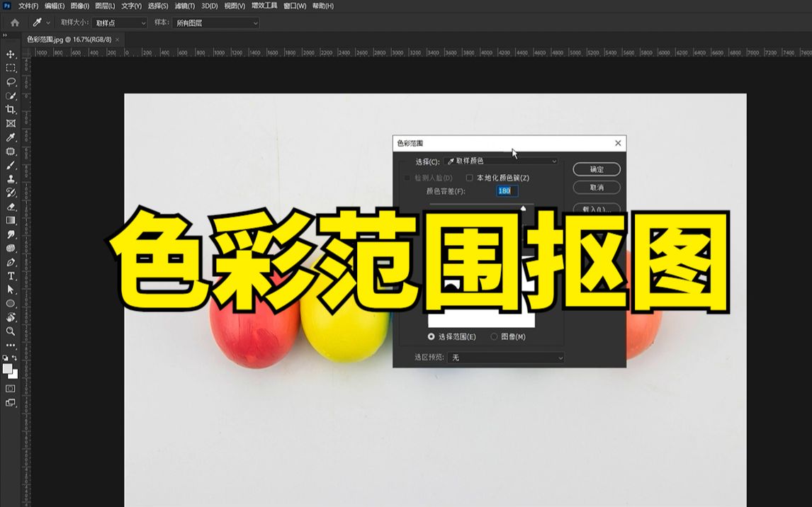Open the 图层(L) menu
812x507 pixels.
click(105, 6)
